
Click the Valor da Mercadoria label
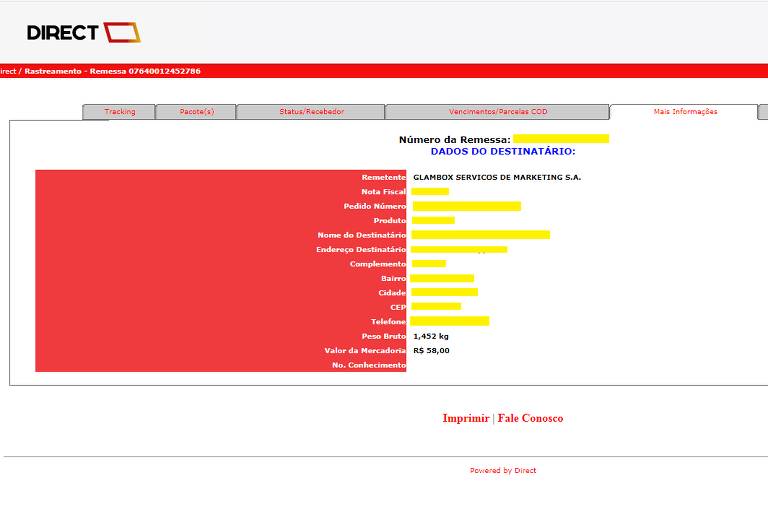click(365, 350)
